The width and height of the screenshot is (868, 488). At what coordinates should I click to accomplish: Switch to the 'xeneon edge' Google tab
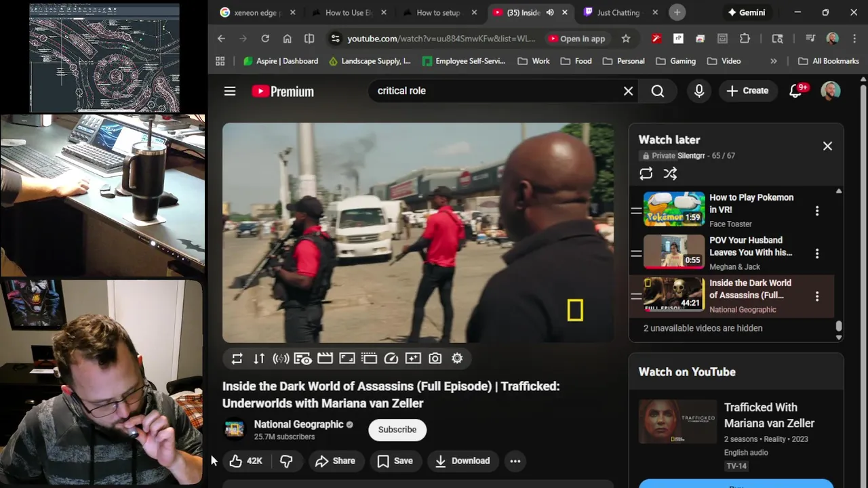click(258, 12)
